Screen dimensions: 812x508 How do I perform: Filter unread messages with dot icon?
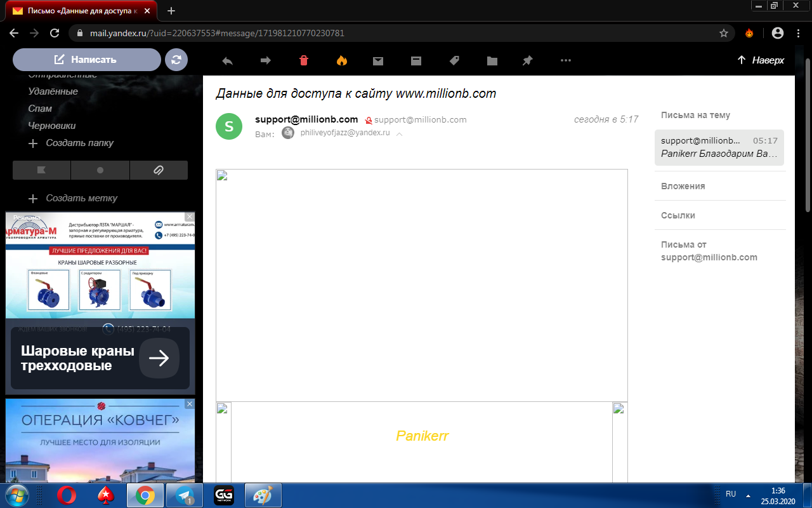[100, 170]
